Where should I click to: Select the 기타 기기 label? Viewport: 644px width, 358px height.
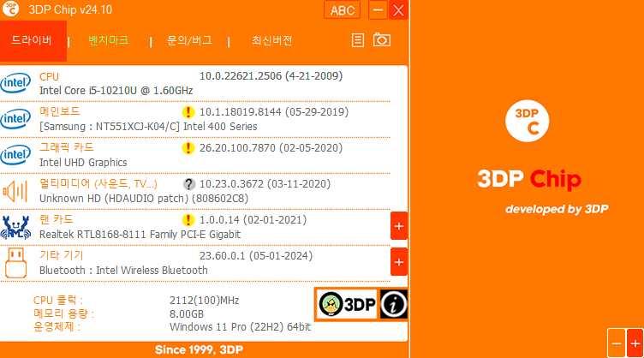[x=61, y=255]
